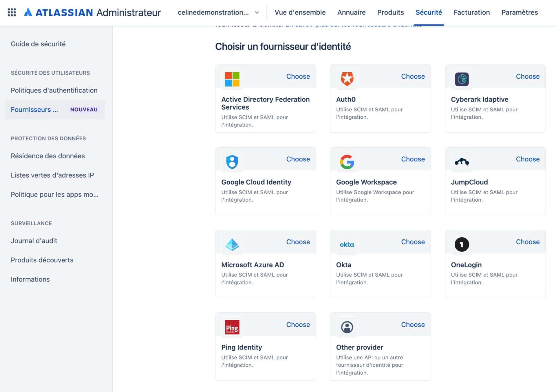Click the JumpCloud cloud logo
Image resolution: width=556 pixels, height=392 pixels.
click(462, 162)
